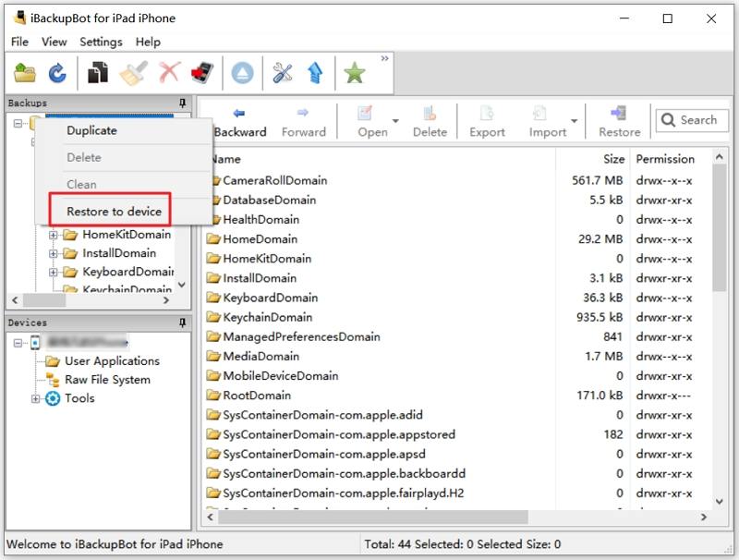Click the Export button in the file toolbar
The height and width of the screenshot is (560, 739).
pyautogui.click(x=485, y=120)
